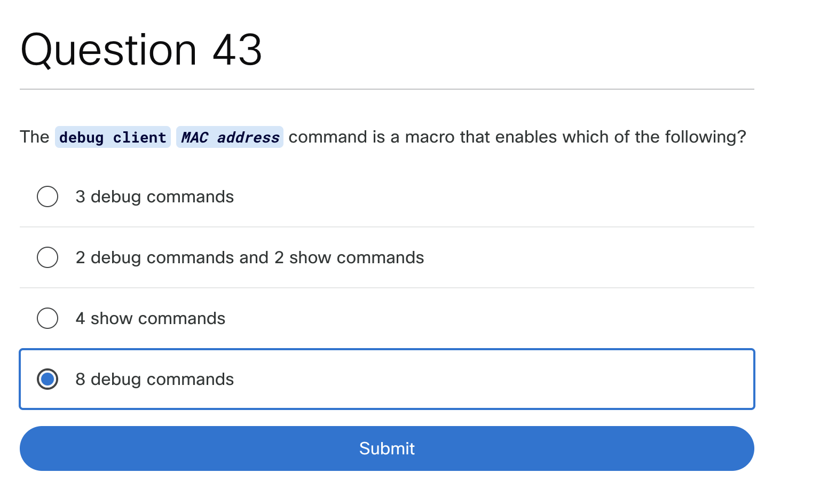Click the label text "4 show commands"
Image resolution: width=820 pixels, height=504 pixels.
[x=150, y=318]
